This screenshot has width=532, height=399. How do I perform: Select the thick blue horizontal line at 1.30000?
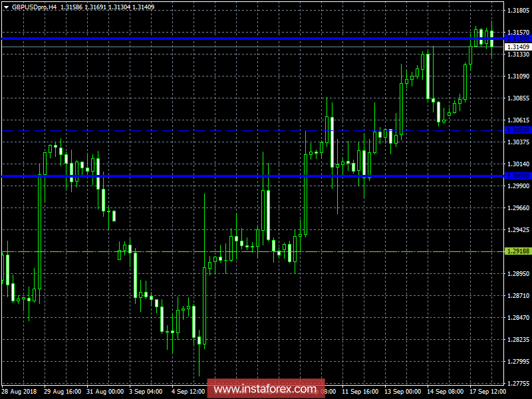(253, 176)
